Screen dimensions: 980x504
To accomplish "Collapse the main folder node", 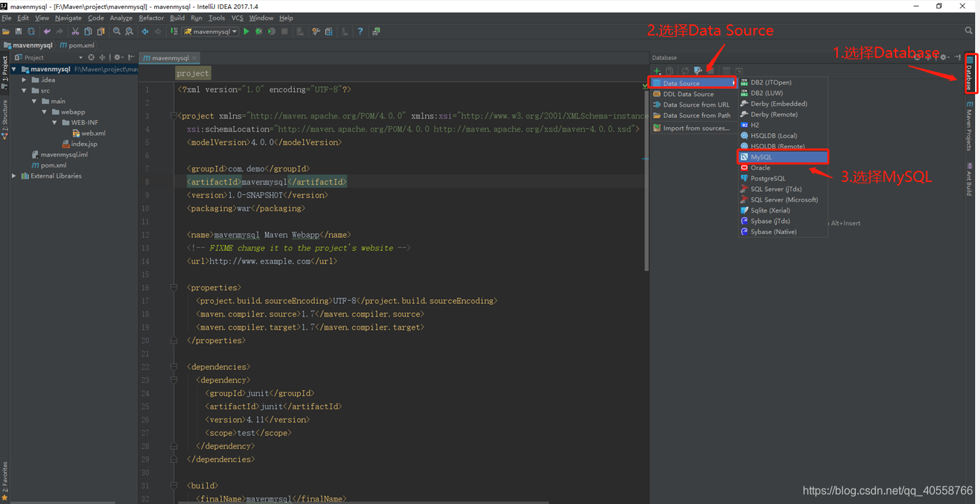I will (x=34, y=101).
